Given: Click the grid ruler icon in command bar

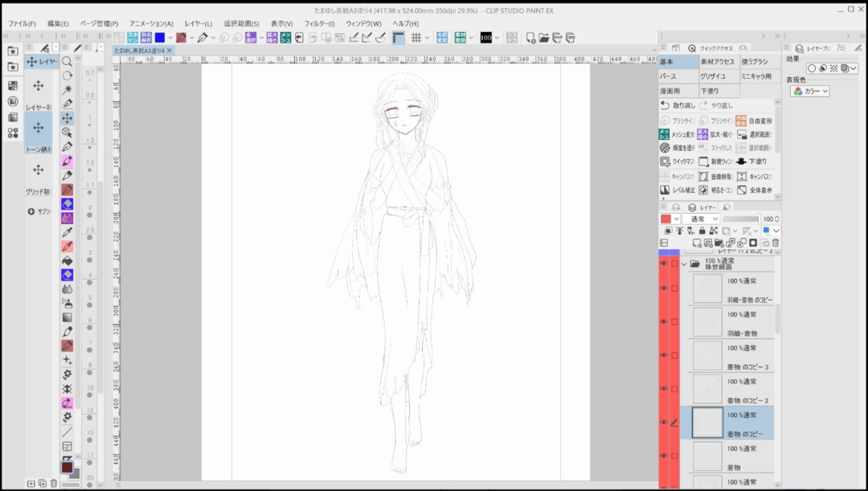Looking at the screenshot, I should click(417, 38).
